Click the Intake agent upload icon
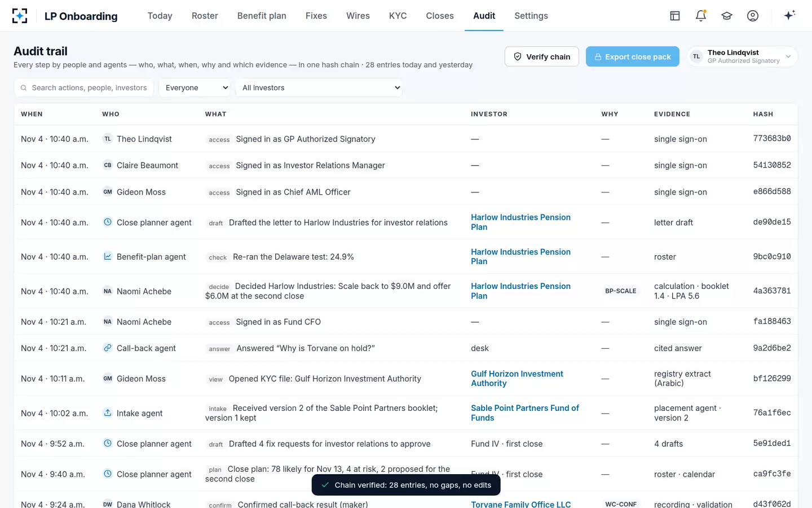Screen dimensions: 812x508 [x=108, y=413]
